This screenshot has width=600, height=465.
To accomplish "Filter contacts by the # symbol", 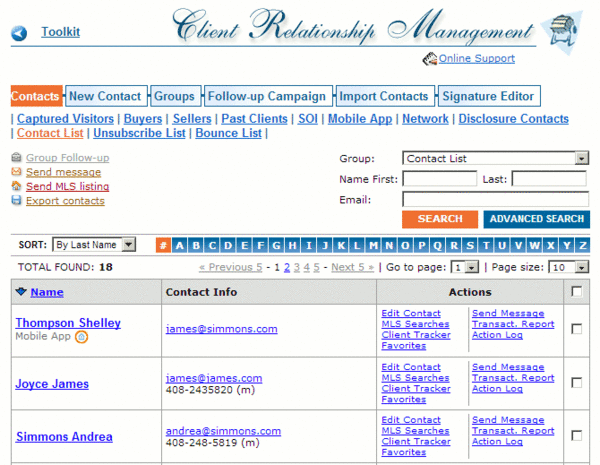I will pos(163,245).
